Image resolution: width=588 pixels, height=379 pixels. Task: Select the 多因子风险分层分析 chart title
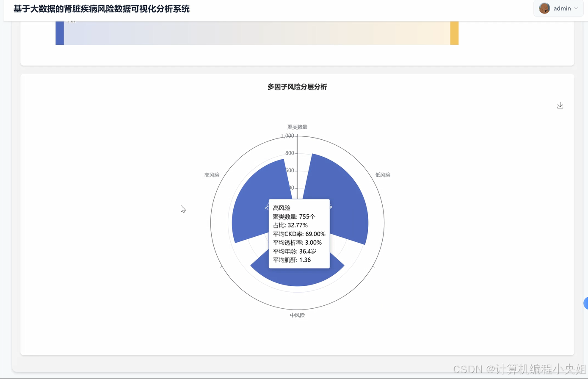point(297,87)
